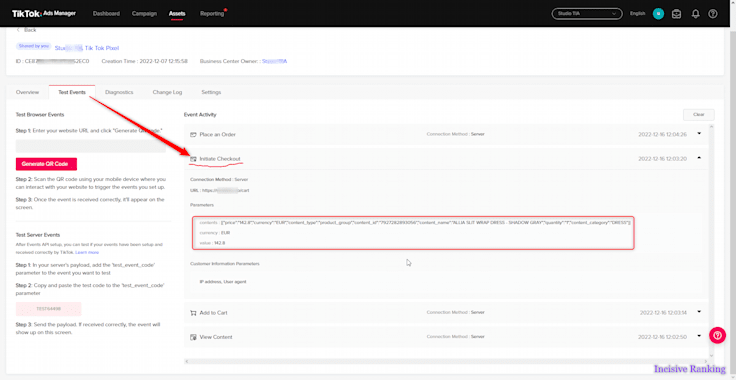
Task: Open the business center briefcase icon
Action: [676, 14]
